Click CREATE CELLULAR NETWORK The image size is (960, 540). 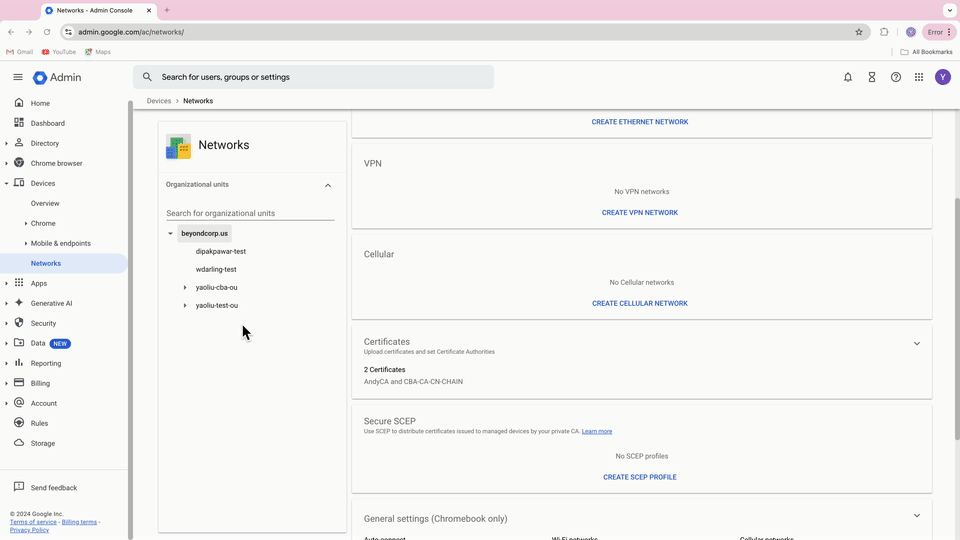[x=640, y=303]
